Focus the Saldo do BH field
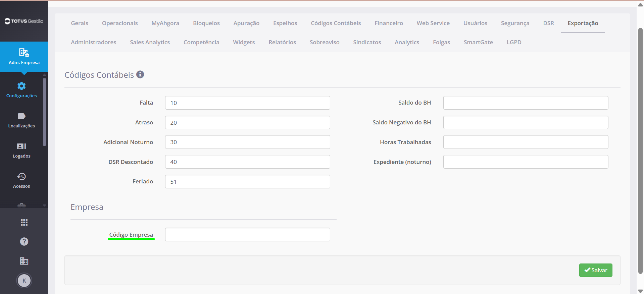The width and height of the screenshot is (644, 294). click(x=526, y=103)
